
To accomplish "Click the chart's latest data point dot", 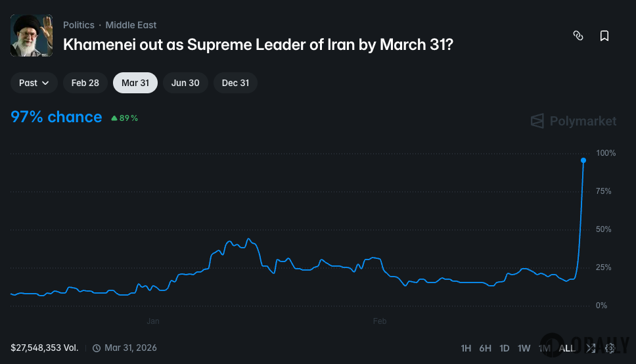I will coord(583,160).
